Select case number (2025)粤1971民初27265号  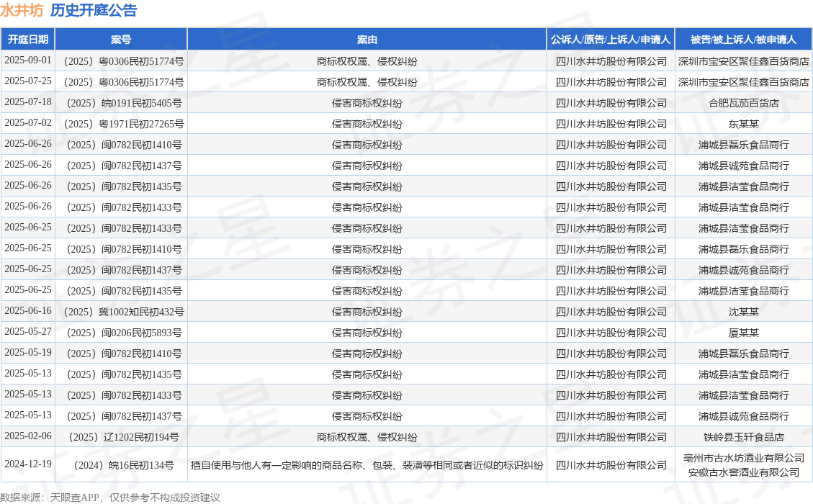[124, 124]
